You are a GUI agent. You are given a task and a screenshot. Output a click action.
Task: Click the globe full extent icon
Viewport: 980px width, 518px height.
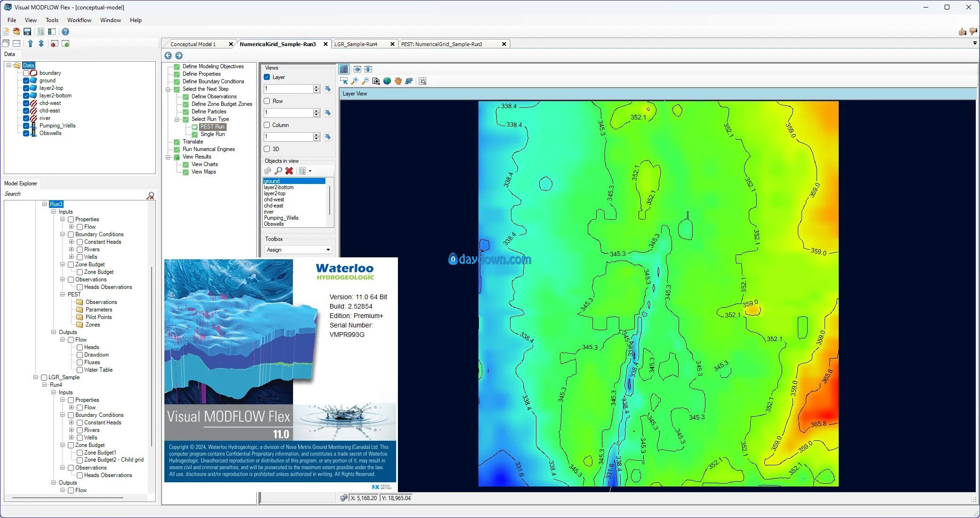coord(387,81)
